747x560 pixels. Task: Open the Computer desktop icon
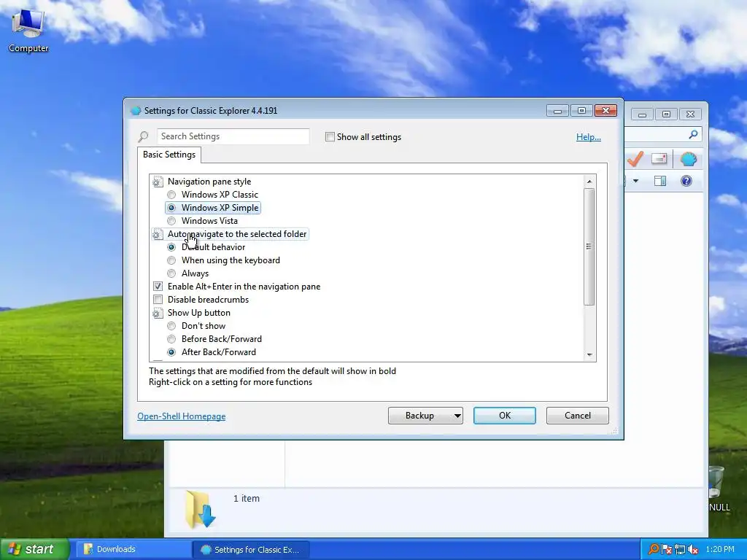(x=28, y=30)
